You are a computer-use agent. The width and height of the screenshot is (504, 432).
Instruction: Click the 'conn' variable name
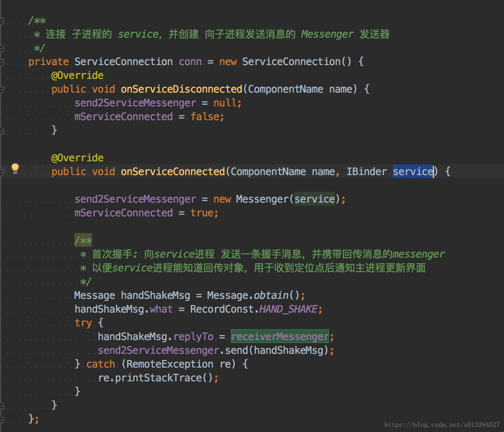pos(190,62)
